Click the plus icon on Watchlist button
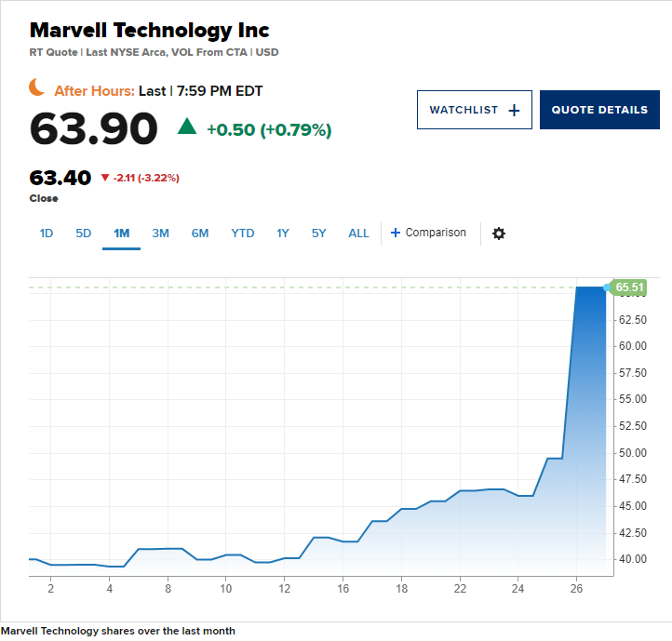 514,110
